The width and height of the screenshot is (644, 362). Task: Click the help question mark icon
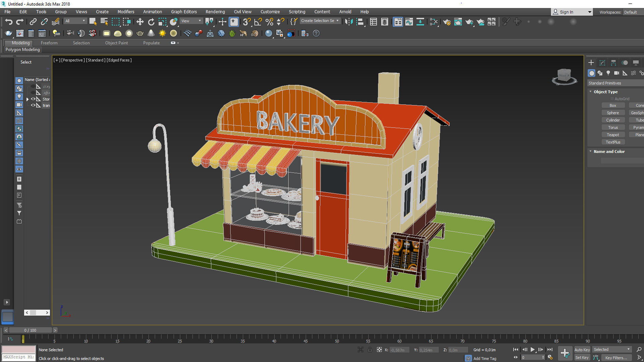(316, 33)
